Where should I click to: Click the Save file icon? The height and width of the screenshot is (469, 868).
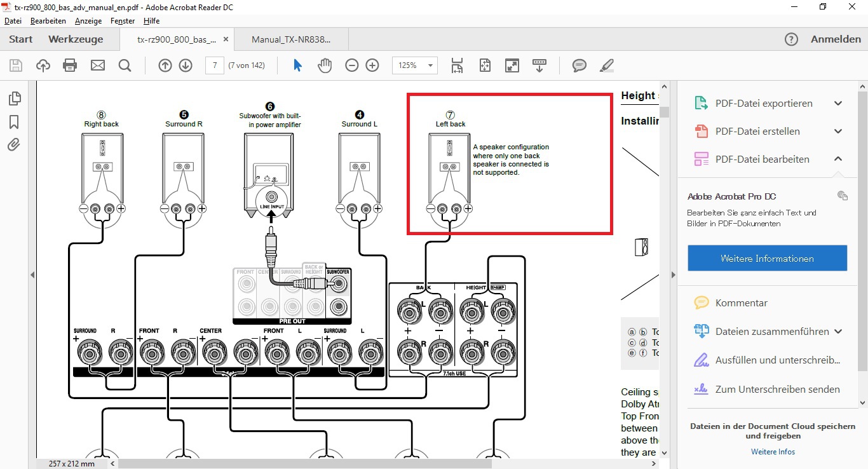pos(16,65)
